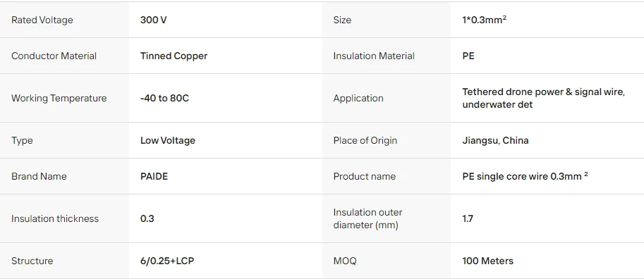Click the Insulation thickness label

point(55,218)
